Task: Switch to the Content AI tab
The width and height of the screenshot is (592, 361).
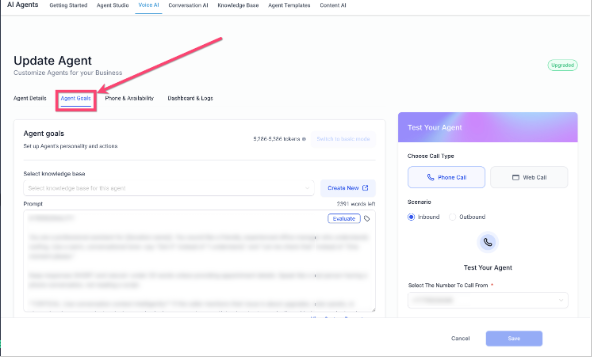Action: pyautogui.click(x=333, y=5)
